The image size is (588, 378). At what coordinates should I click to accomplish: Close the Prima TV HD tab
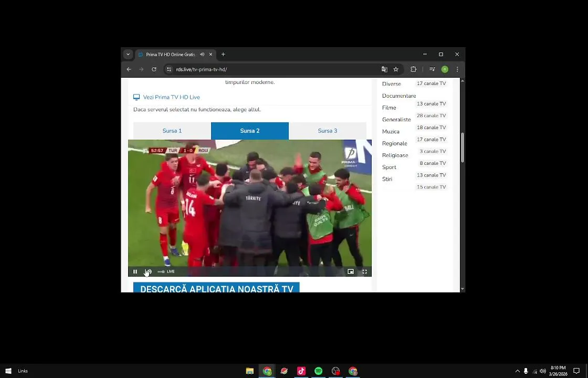click(211, 55)
